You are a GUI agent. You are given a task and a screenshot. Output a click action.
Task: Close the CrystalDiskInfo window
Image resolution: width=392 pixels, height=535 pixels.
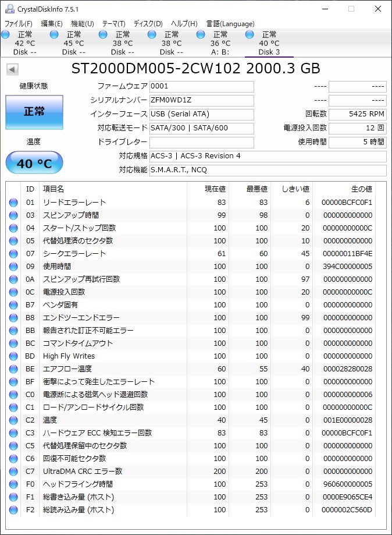click(377, 9)
